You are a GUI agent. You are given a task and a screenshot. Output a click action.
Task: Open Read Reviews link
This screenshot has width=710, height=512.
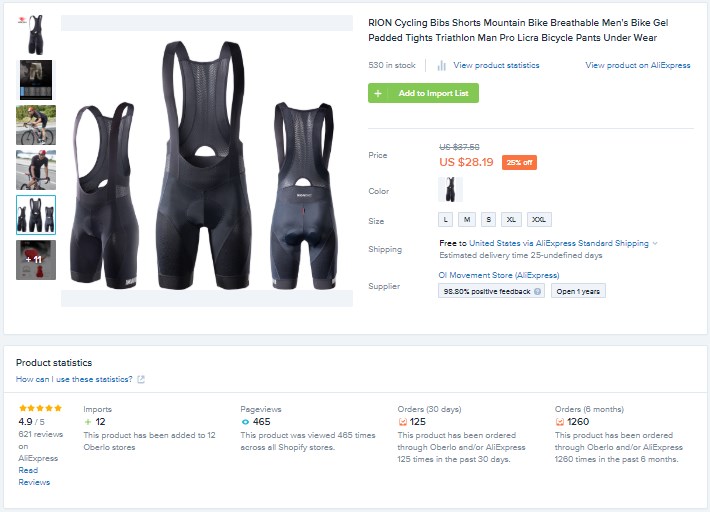pos(34,476)
